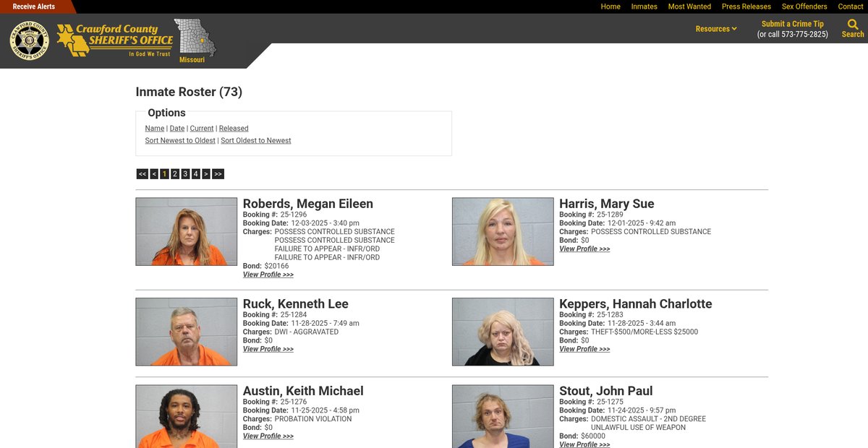Viewport: 868px width, 448px height.
Task: Click the name Keppers, Hannah Charlotte
Action: [x=636, y=303]
